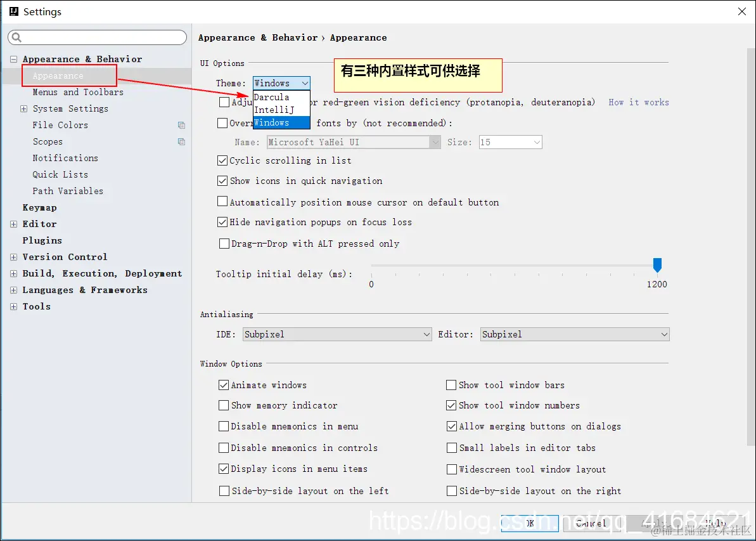Collapse the Appearance & Behavior tree node
This screenshot has height=541, width=756.
tap(13, 60)
